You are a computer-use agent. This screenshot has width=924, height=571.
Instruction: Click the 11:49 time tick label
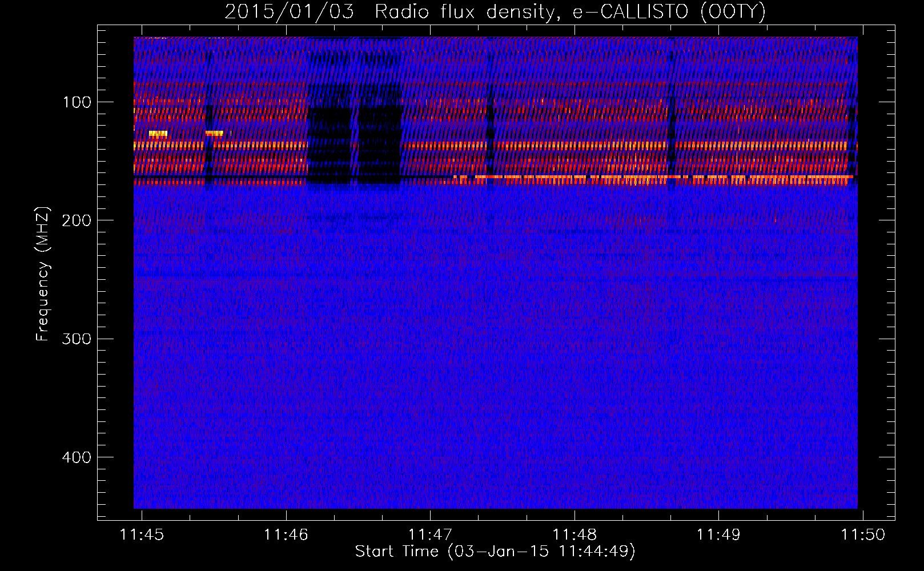tap(718, 534)
